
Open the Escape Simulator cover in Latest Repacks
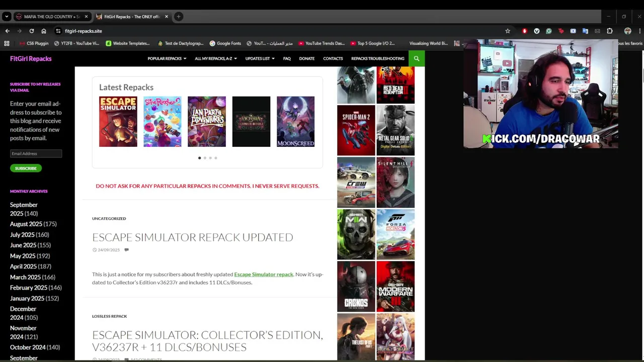[x=118, y=122]
